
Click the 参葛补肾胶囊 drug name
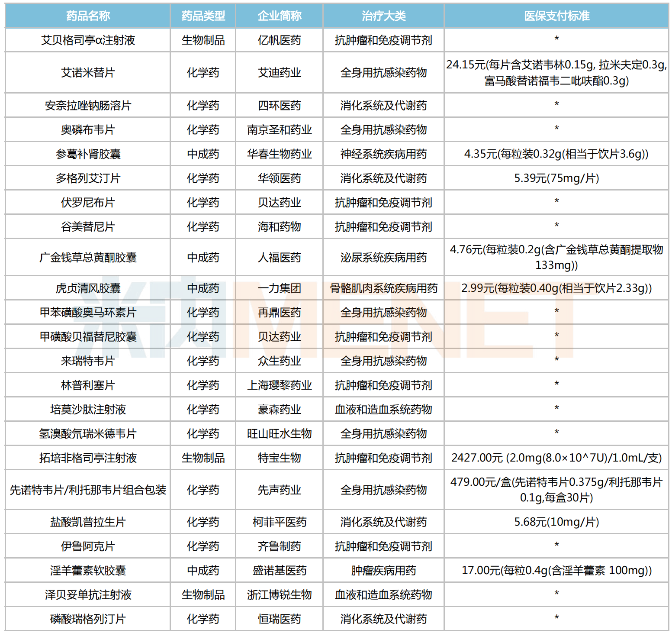pos(88,154)
